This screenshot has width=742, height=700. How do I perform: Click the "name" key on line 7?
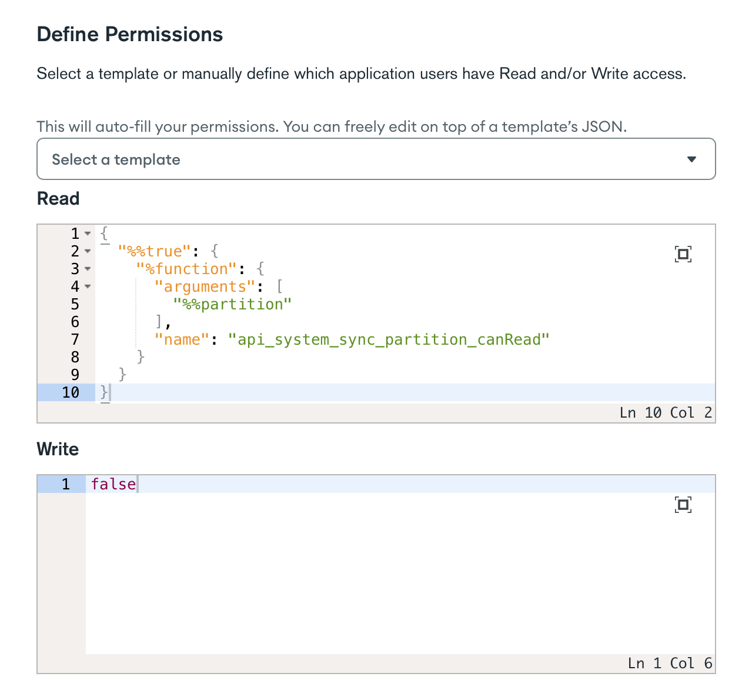182,339
